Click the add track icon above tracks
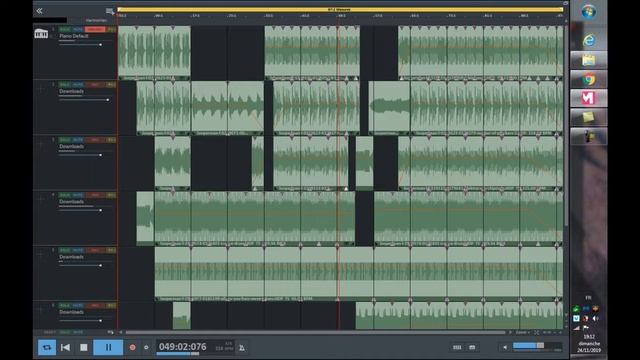The height and width of the screenshot is (360, 640). [110, 11]
